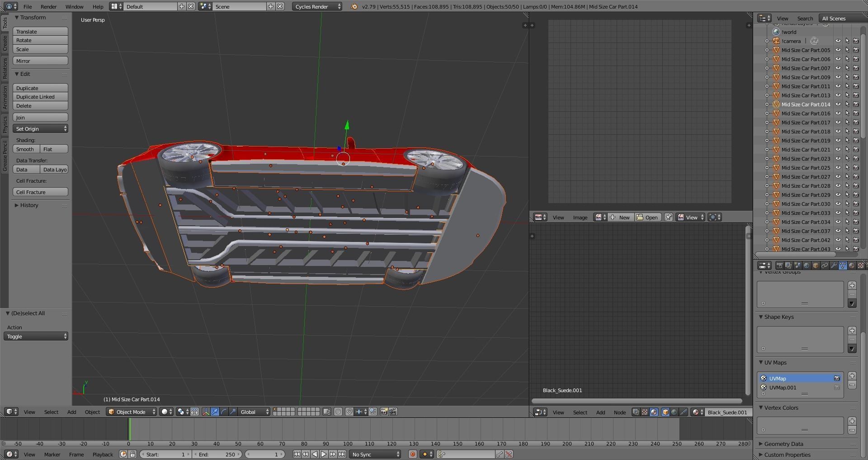Open the File menu

tap(28, 7)
